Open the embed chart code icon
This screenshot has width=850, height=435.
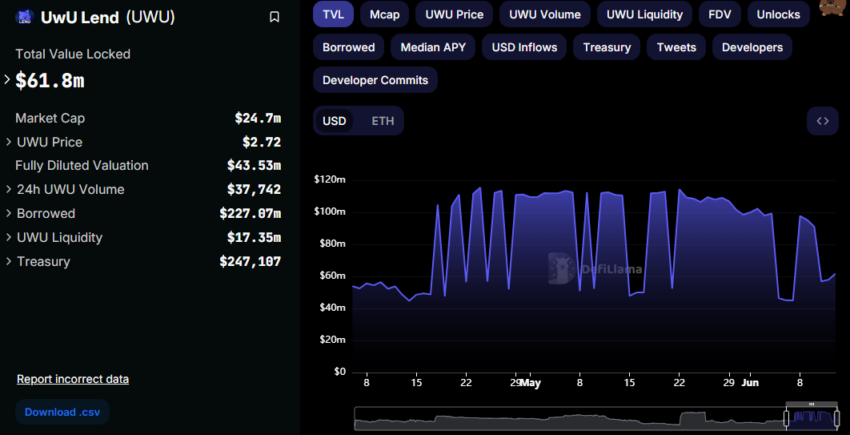point(822,121)
